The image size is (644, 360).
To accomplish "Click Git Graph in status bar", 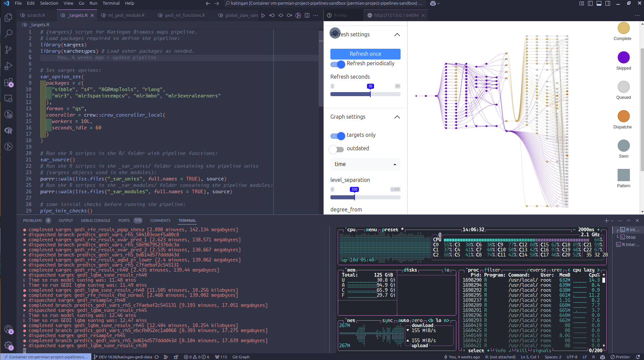I will (x=241, y=357).
